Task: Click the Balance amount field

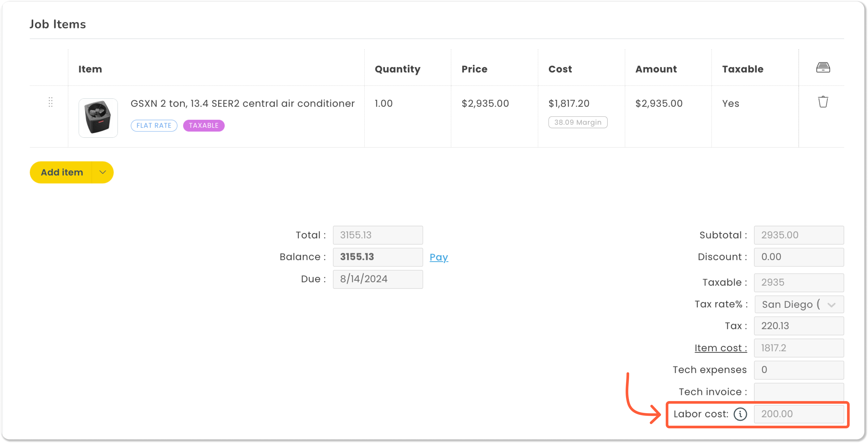Action: 377,257
